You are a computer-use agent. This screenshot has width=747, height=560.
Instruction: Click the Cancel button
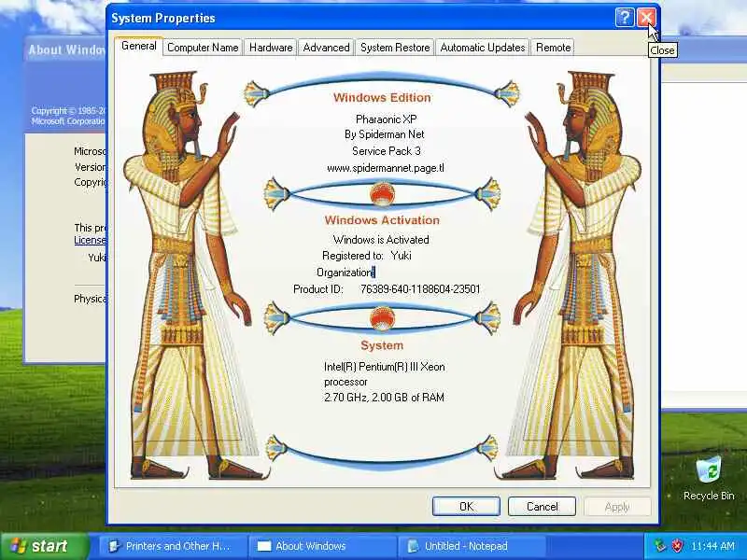[542, 506]
